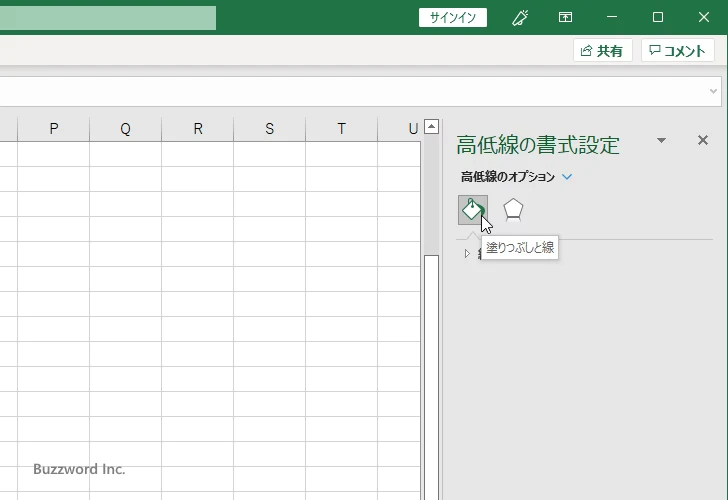This screenshot has height=500, width=728.
Task: Click the 高低線のオプション label
Action: click(x=507, y=177)
